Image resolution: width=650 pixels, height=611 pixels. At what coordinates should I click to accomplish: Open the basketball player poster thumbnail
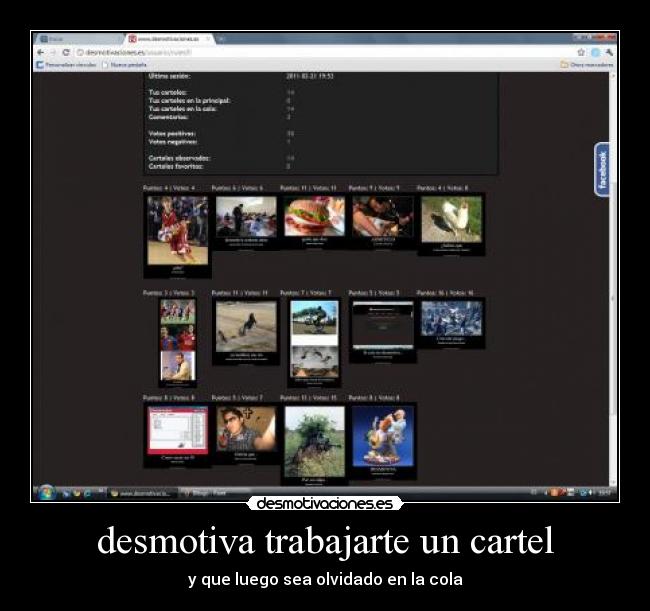[177, 231]
